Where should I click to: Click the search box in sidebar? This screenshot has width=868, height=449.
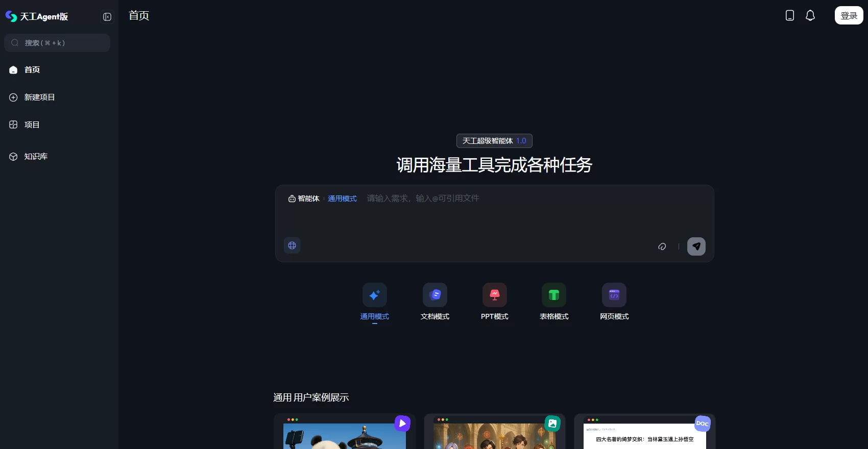[x=57, y=43]
